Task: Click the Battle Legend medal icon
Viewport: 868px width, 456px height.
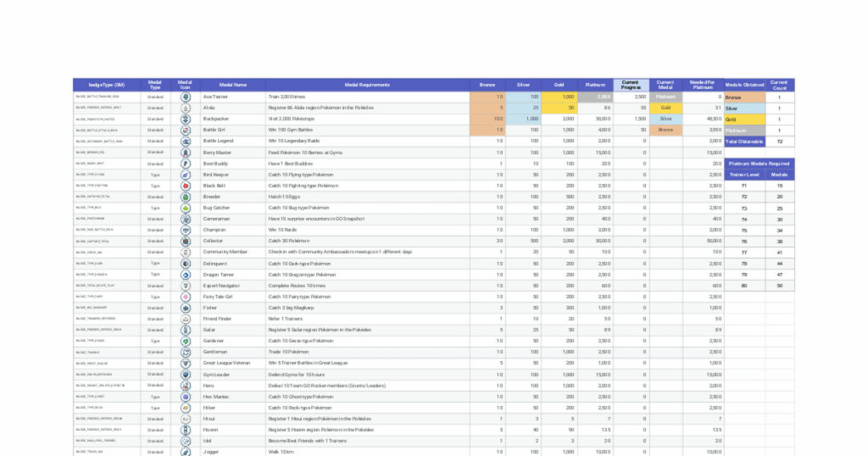Action: (x=186, y=141)
